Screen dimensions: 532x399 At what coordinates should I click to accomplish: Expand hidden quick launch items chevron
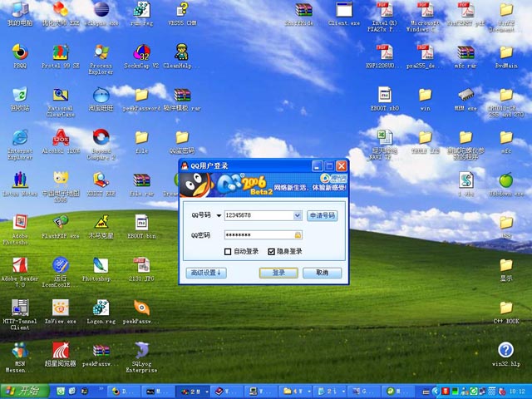point(101,388)
